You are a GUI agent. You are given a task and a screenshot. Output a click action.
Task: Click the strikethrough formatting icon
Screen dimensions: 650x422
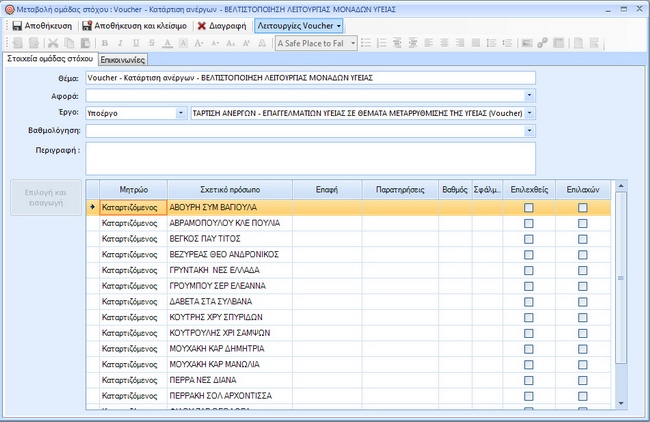click(152, 43)
